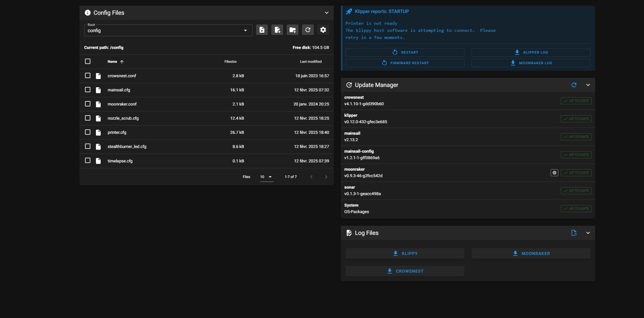Check the crowsnest.conf checkbox
The height and width of the screenshot is (318, 644).
click(x=88, y=76)
